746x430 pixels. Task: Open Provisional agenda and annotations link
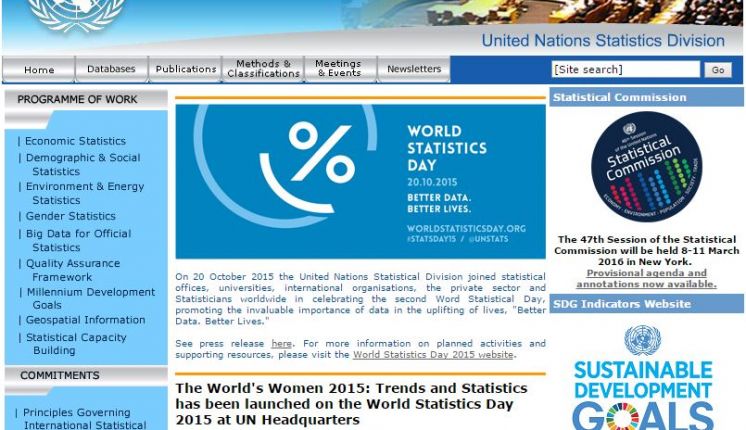click(x=646, y=279)
